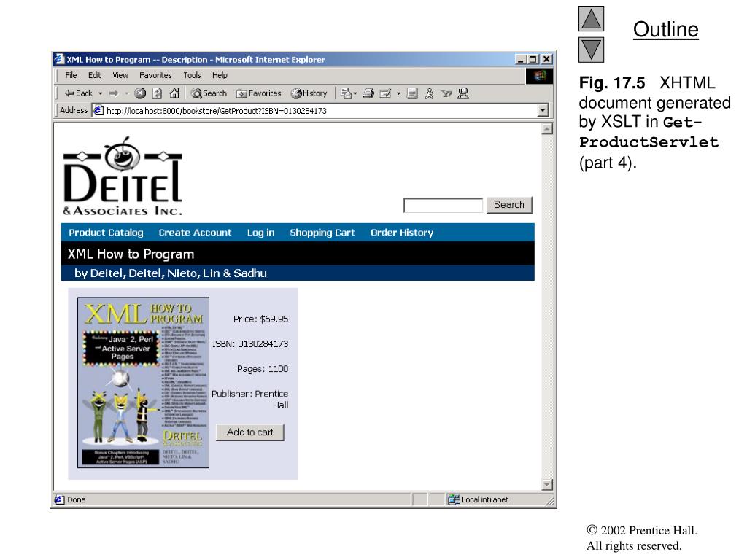Click the text 'Pages: 1100'

click(263, 368)
